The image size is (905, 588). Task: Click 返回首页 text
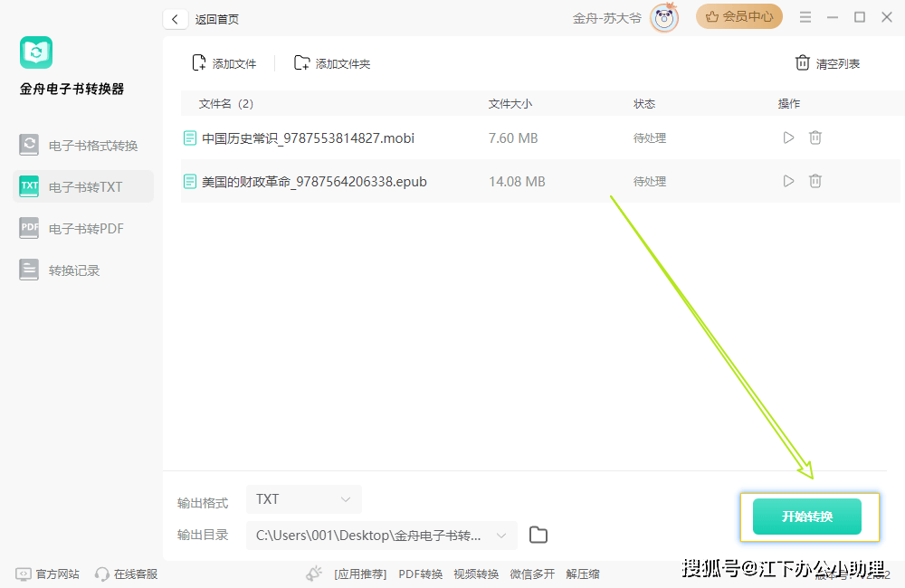217,19
